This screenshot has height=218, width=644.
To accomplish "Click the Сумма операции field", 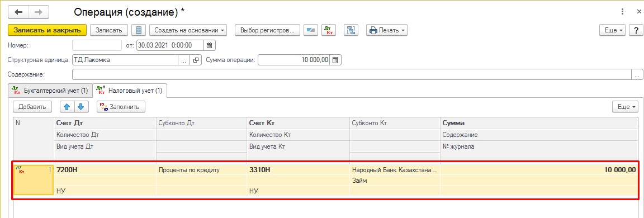I will click(x=293, y=60).
